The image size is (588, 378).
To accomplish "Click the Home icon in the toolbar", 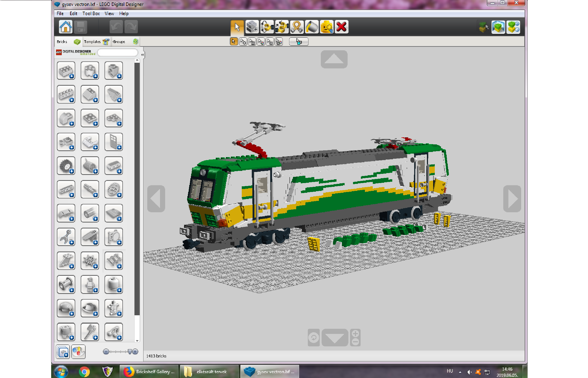I will click(66, 27).
